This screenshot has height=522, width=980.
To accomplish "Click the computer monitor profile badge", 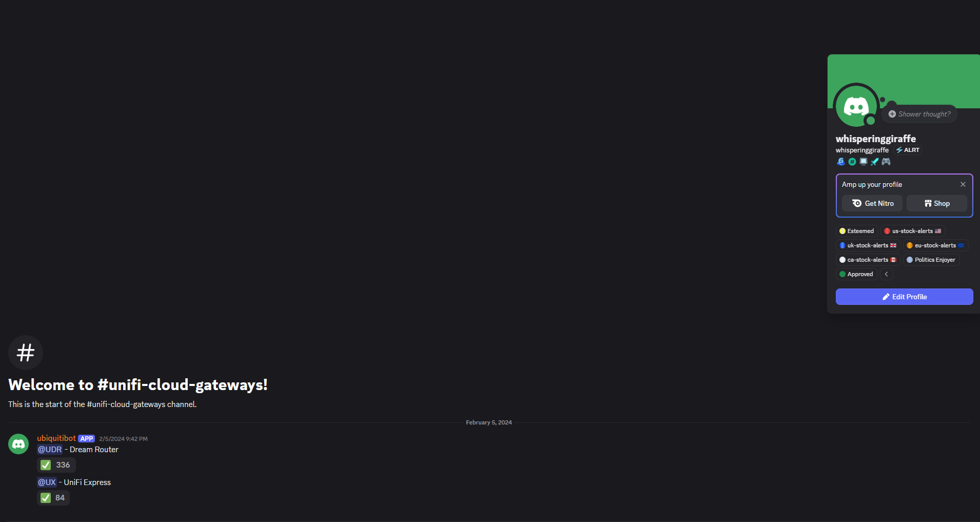I will pyautogui.click(x=864, y=162).
